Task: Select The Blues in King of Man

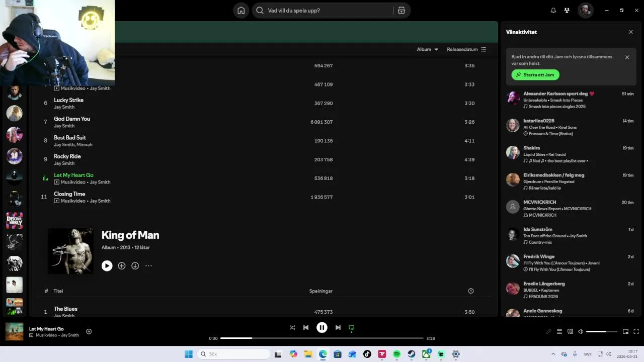Action: click(65, 309)
